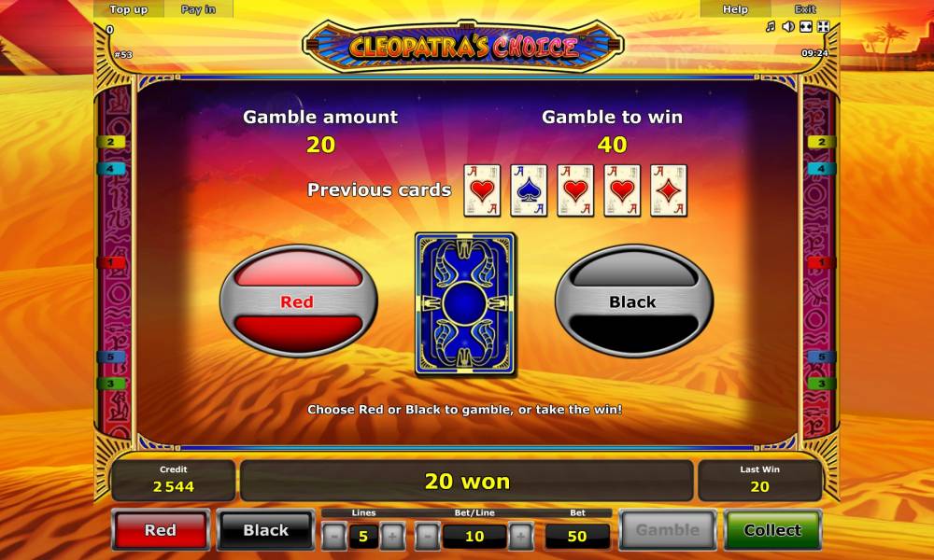Open the Top up menu
Screen dimensions: 934x560
[128, 9]
